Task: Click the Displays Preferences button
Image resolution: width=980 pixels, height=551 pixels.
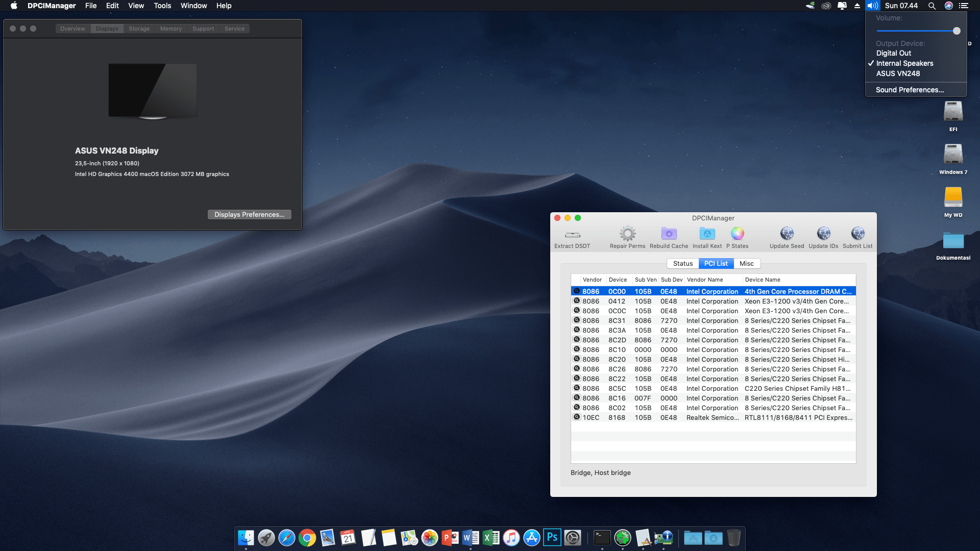Action: 249,214
